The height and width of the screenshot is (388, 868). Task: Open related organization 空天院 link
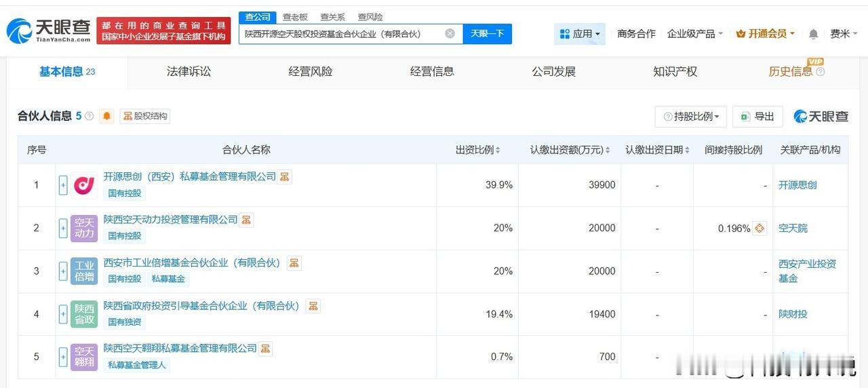793,228
